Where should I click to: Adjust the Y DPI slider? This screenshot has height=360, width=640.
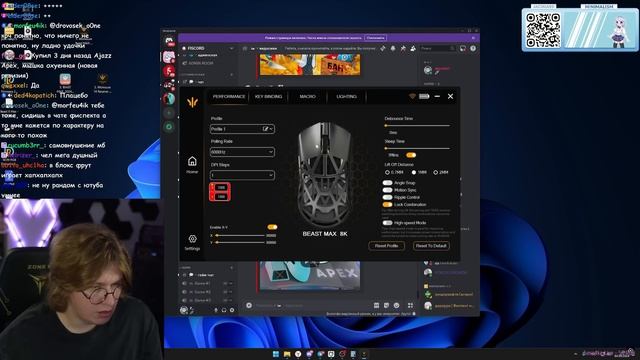click(240, 242)
